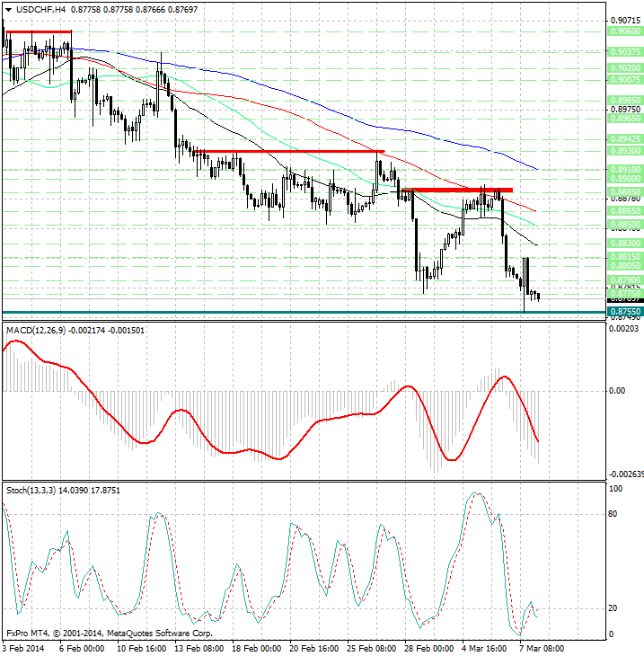
Task: Click the 0.88650 price level label
Action: (625, 211)
